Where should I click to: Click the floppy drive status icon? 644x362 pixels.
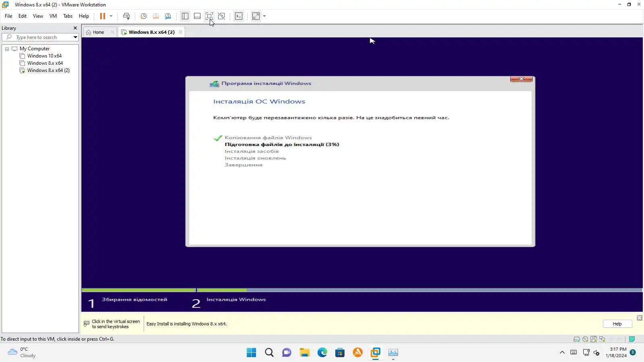(594, 339)
